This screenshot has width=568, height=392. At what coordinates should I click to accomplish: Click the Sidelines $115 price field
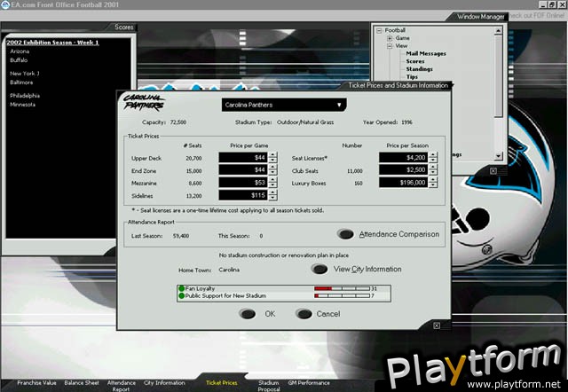(x=243, y=195)
